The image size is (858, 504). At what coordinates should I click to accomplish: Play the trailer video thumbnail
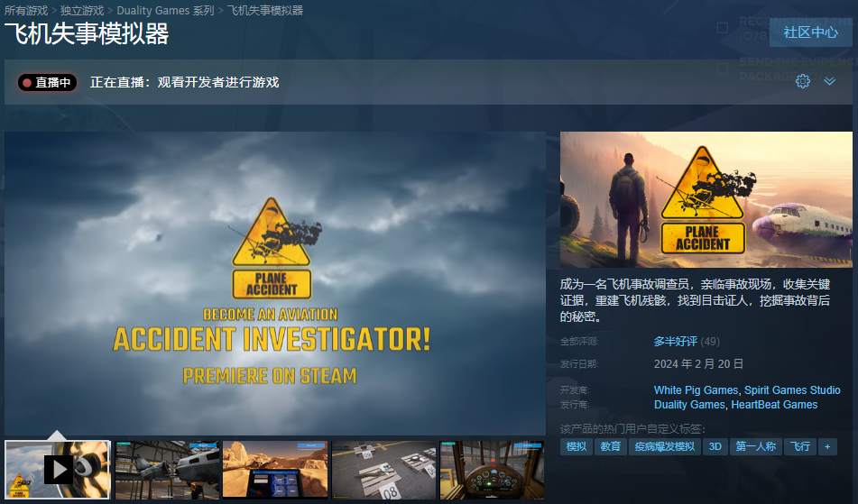[58, 470]
